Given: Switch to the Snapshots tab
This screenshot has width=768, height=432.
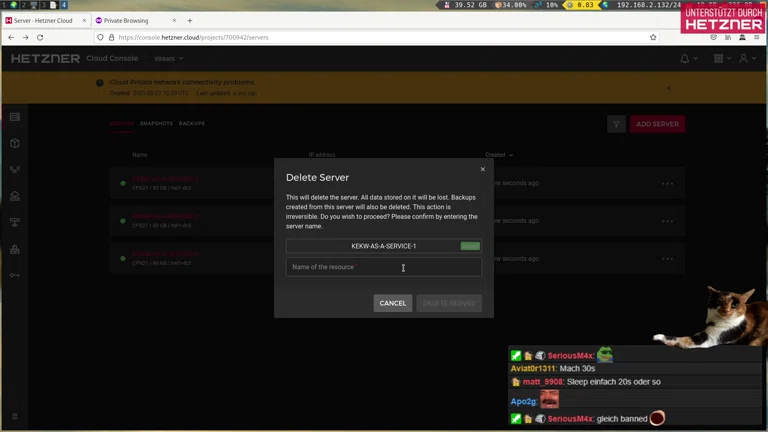Looking at the screenshot, I should click(x=156, y=123).
